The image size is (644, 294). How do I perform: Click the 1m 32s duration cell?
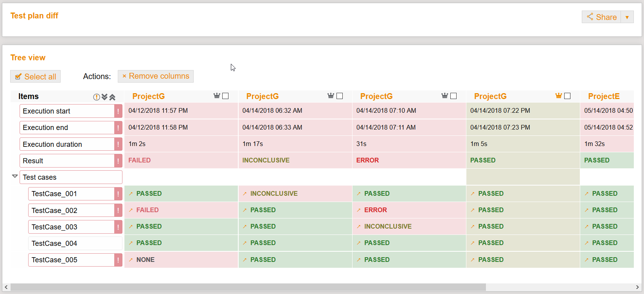[607, 144]
